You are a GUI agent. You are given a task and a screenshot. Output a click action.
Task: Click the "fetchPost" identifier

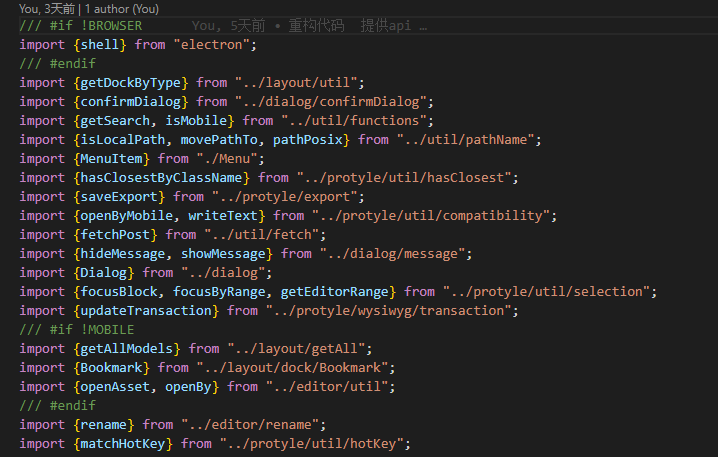[x=115, y=235]
